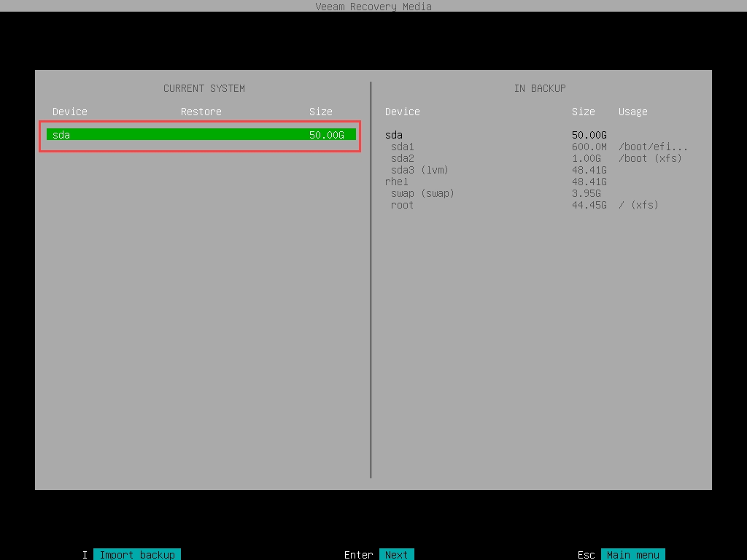Screen dimensions: 747x560
Task: Select the sda2 /boot partition entry
Action: (402, 158)
